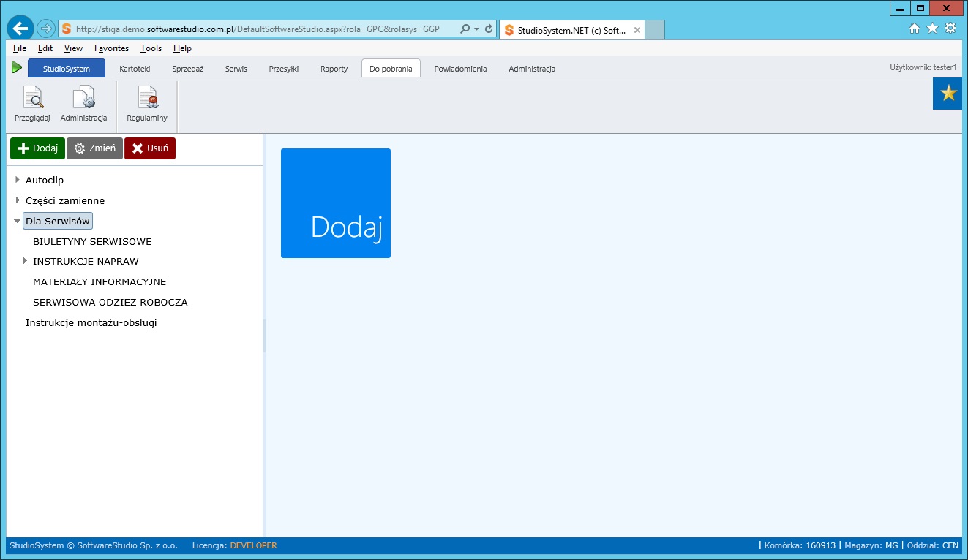Select Części zamienne in the tree
This screenshot has width=968, height=560.
[x=65, y=200]
